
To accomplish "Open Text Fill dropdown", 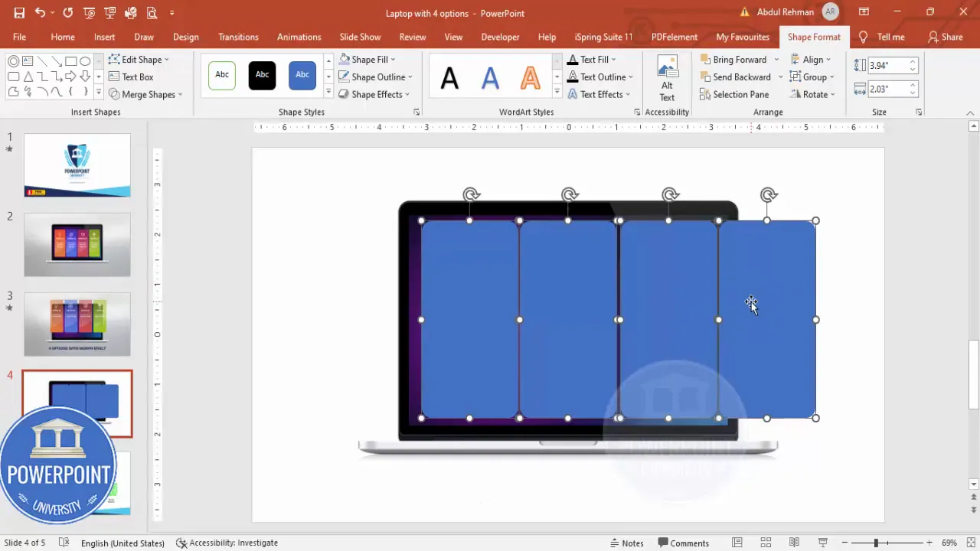I will point(592,60).
